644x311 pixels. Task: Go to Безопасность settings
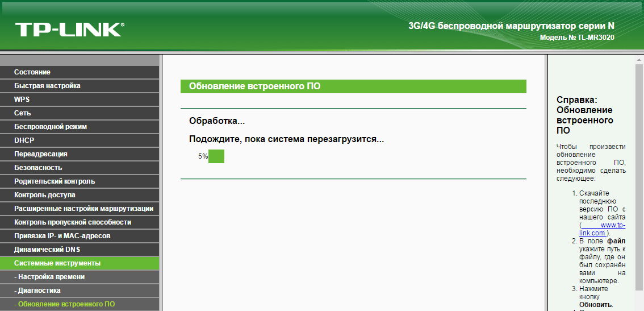(x=38, y=168)
